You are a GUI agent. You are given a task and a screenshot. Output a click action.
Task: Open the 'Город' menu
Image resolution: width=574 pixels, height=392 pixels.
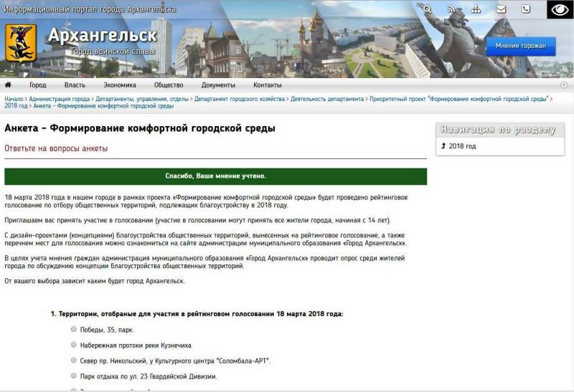(x=37, y=85)
